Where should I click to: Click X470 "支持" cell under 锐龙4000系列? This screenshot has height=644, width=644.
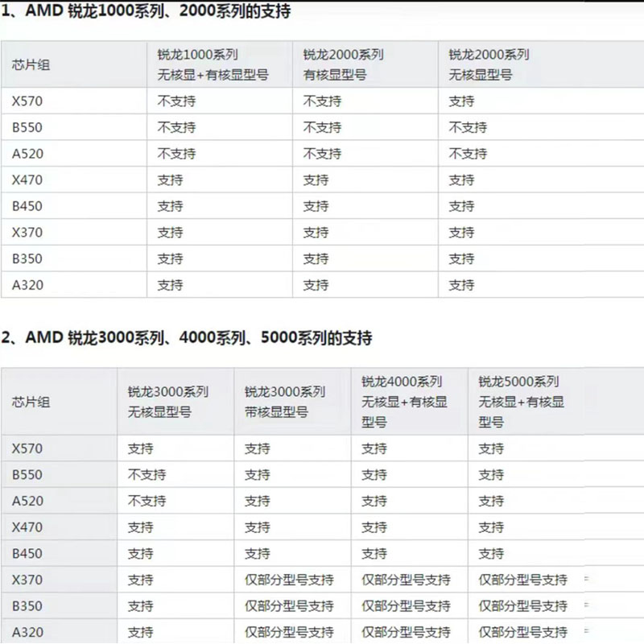pyautogui.click(x=374, y=527)
